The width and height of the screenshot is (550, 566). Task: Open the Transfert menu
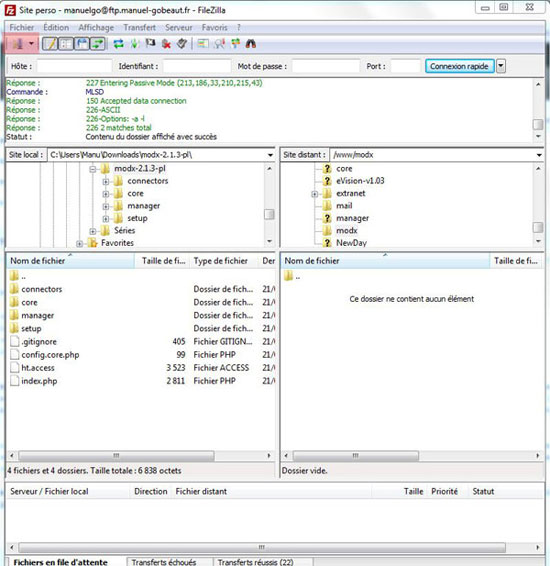tap(140, 28)
